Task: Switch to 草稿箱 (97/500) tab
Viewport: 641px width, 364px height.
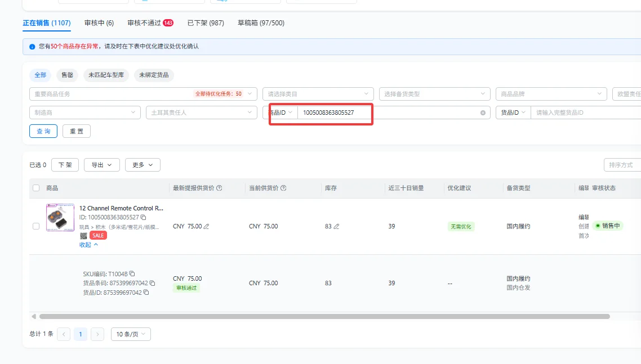Action: coord(261,23)
